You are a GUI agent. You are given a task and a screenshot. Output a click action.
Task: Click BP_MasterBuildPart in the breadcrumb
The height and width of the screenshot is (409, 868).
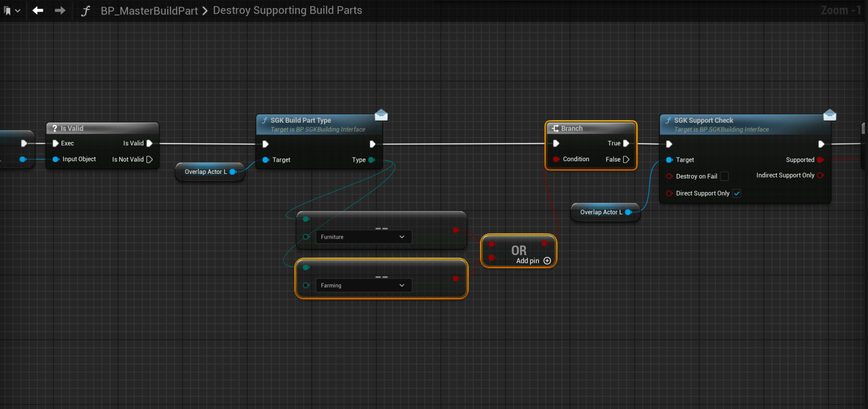149,10
